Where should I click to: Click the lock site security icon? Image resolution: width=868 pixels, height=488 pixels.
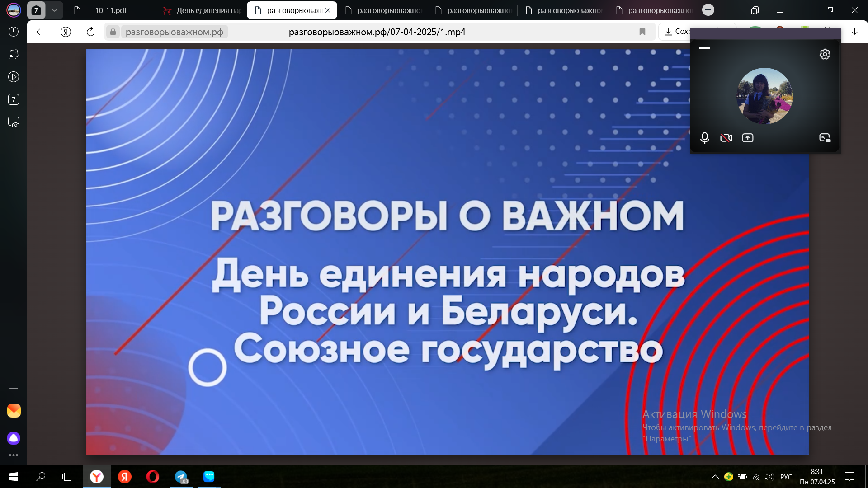click(113, 32)
